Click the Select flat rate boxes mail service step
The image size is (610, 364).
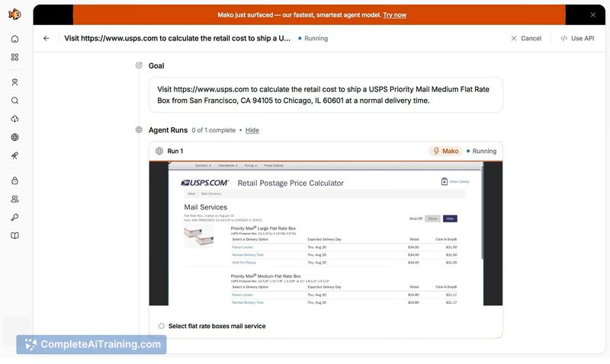coord(217,326)
